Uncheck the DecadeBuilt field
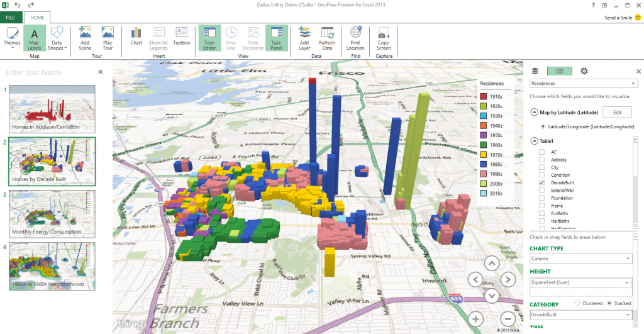Screen dimensions: 644x334 coord(541,183)
